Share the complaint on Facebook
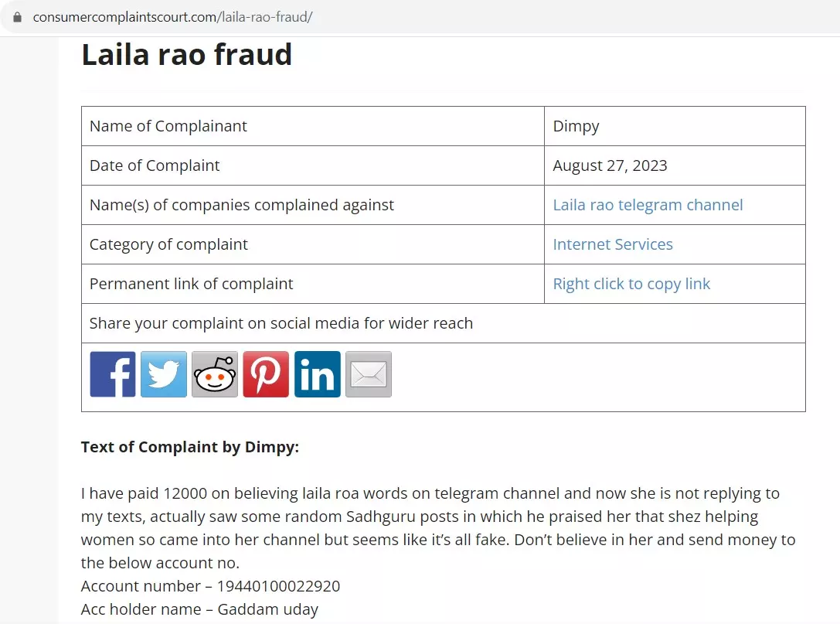The height and width of the screenshot is (624, 840). coord(113,374)
